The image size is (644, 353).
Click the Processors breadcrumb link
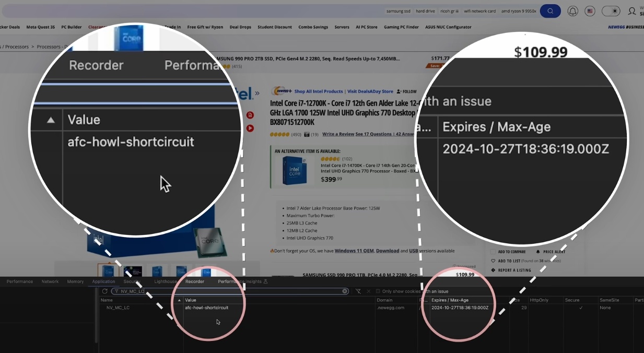(17, 47)
